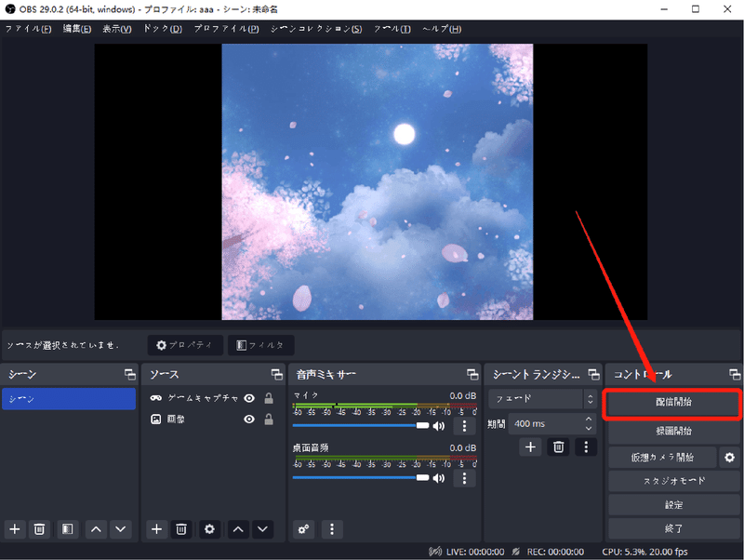This screenshot has height=560, width=744.
Task: Click the CPU: 5.3%, 20.00 fps status
Action: (644, 552)
